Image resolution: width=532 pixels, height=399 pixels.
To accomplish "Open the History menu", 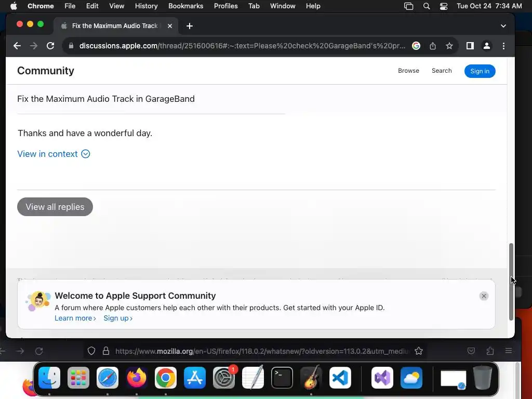I will click(x=146, y=6).
